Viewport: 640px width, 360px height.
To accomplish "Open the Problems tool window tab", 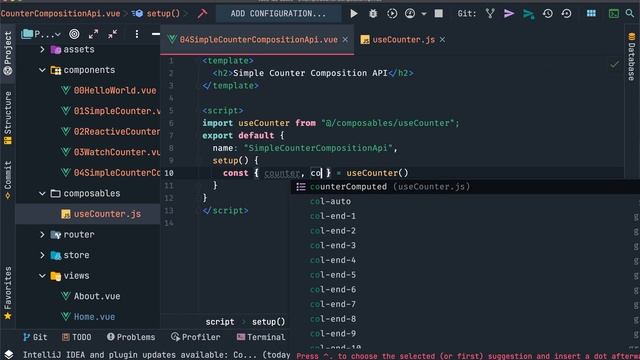I will pos(131,337).
